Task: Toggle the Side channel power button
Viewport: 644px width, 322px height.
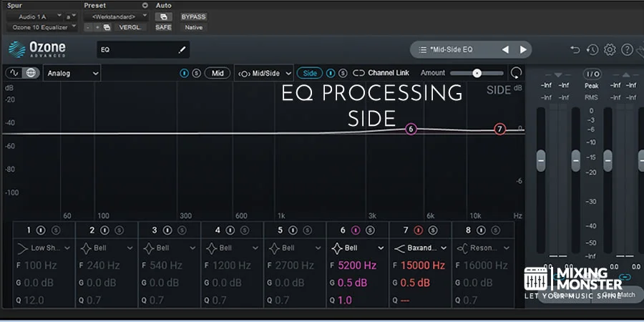Action: point(331,73)
